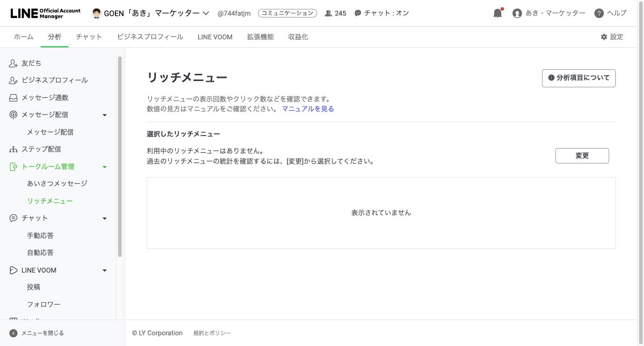
Task: Select リッチメニュー in the sidebar
Action: (50, 201)
